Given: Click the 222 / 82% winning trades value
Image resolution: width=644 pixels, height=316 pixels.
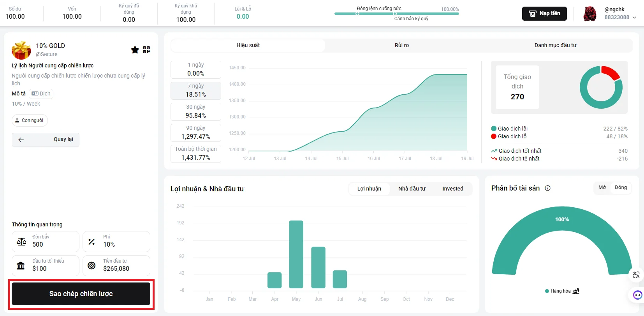Looking at the screenshot, I should point(615,129).
